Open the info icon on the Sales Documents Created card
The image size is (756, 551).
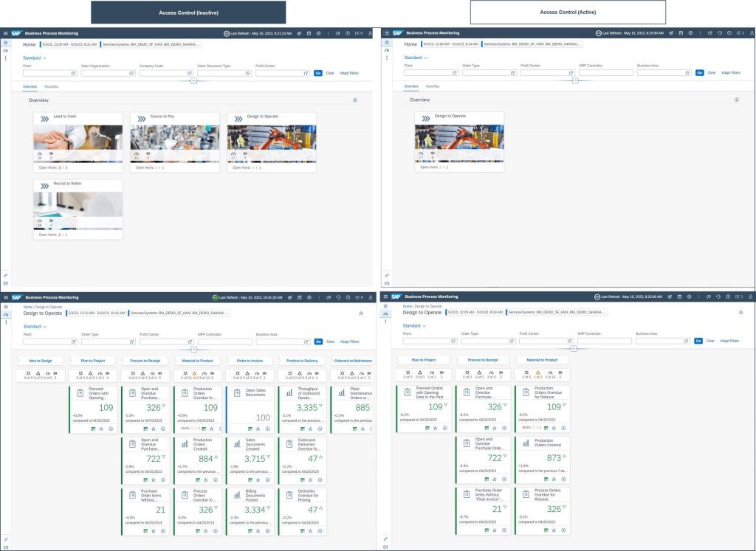click(x=267, y=479)
